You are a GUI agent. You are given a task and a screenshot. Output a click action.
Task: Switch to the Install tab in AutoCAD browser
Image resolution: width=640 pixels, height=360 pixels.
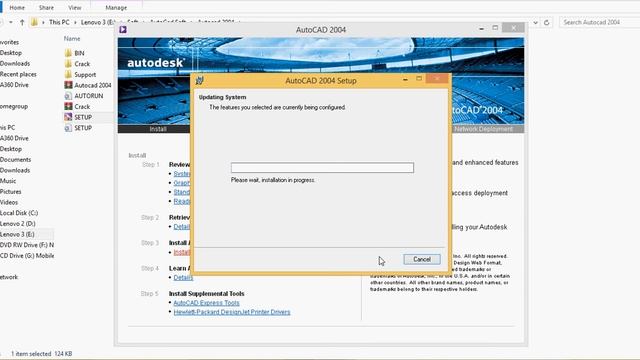coord(158,129)
